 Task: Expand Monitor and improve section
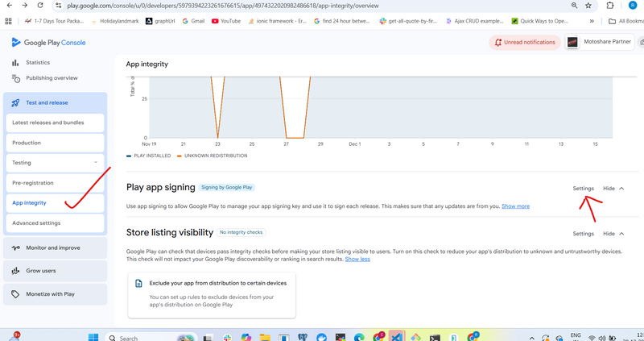[55, 247]
